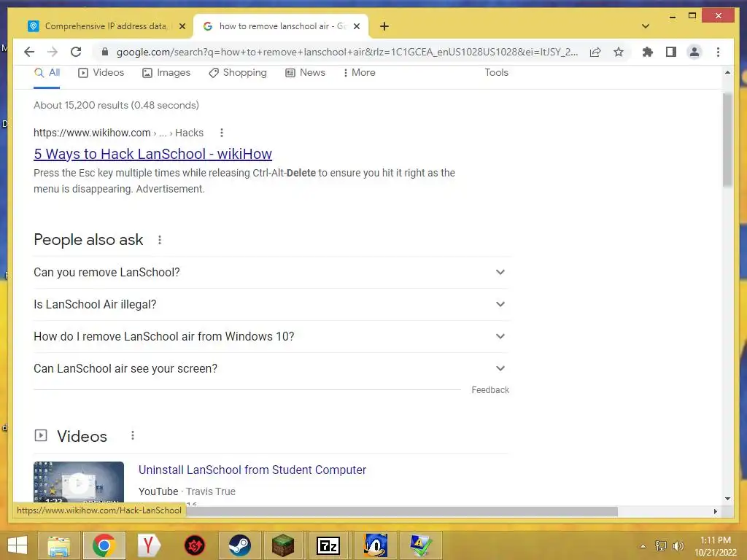Open wikiHow result options three dots

(x=222, y=133)
